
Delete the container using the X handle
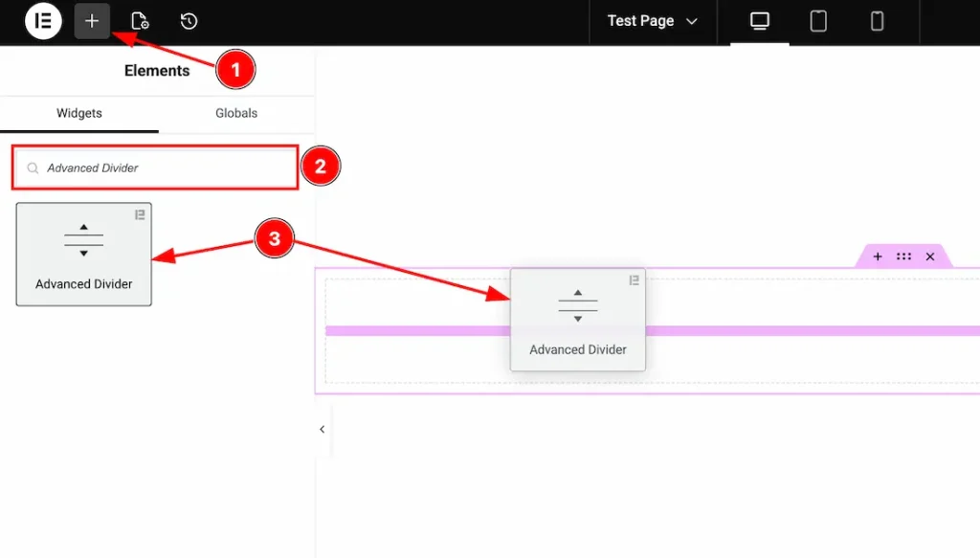[929, 256]
